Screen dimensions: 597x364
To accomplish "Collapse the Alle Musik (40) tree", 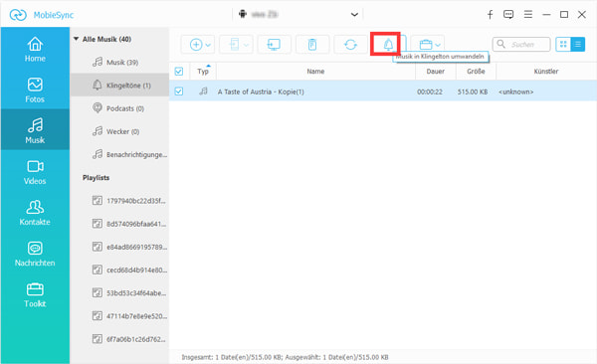I will [x=76, y=39].
